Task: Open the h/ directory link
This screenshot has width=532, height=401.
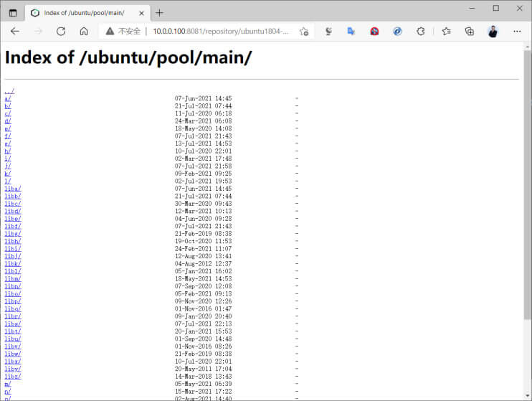Action: (8, 151)
